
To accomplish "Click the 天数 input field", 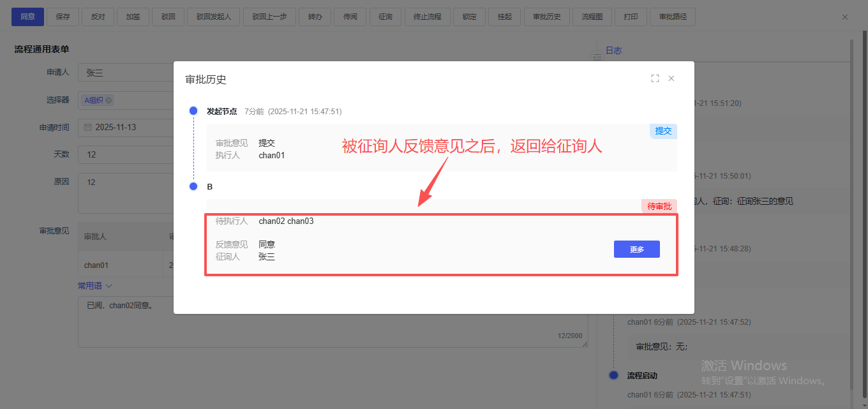I will pos(125,154).
